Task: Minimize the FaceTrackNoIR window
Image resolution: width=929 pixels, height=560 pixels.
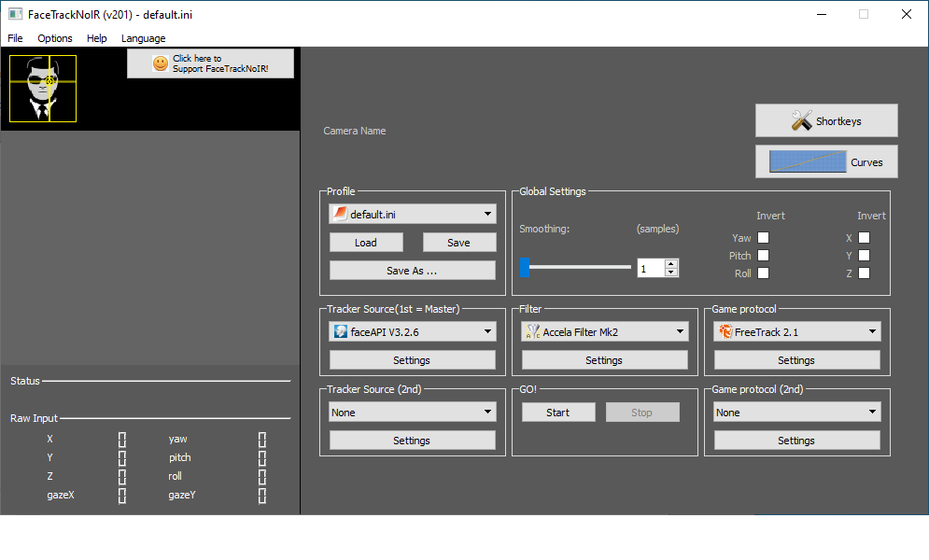Action: tap(822, 14)
